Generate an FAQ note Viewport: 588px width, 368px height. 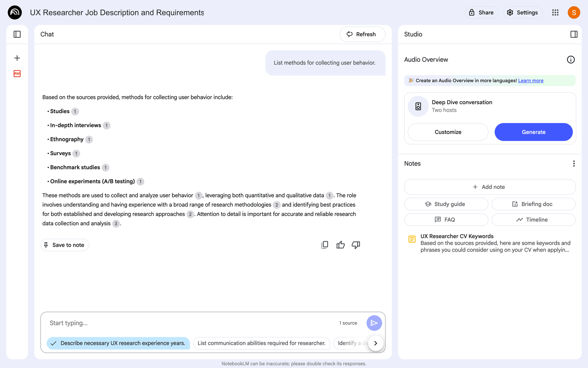(x=446, y=220)
